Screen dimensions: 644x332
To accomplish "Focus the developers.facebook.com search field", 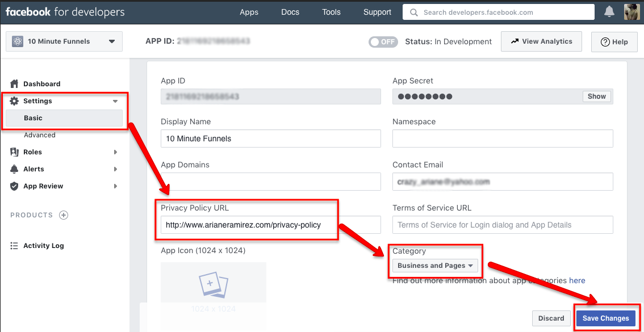I will [499, 12].
